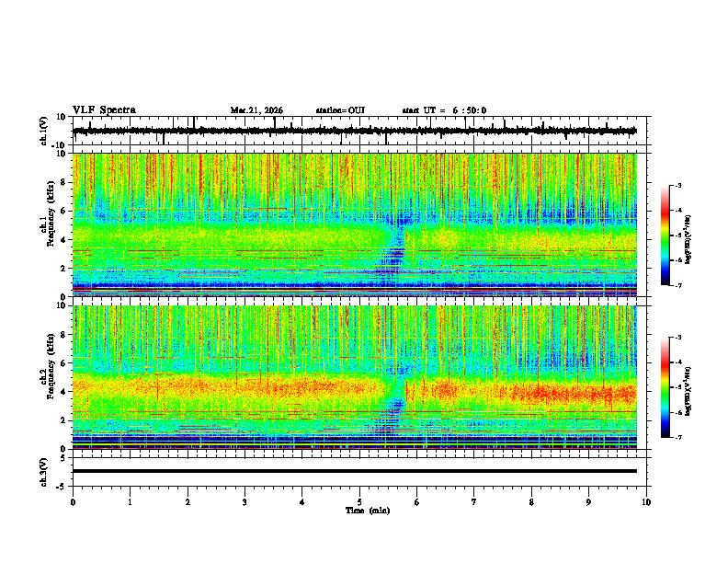
Task: Click the ch.1 'Frequency (kHz)' axis label
Action: pos(51,214)
